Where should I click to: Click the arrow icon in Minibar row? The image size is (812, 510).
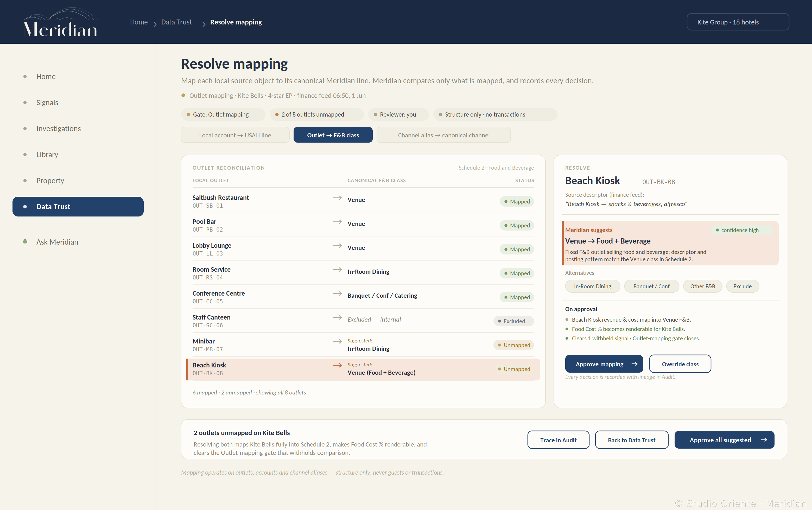pos(337,341)
